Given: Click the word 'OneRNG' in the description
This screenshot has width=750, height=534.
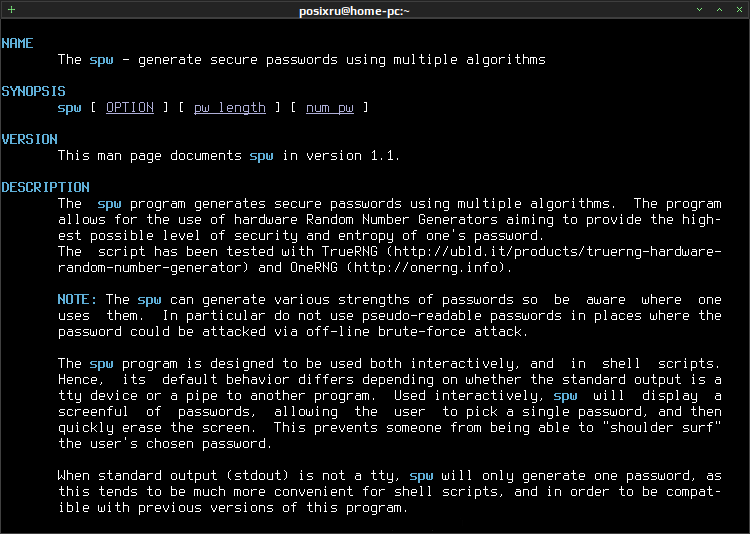Looking at the screenshot, I should (x=314, y=267).
